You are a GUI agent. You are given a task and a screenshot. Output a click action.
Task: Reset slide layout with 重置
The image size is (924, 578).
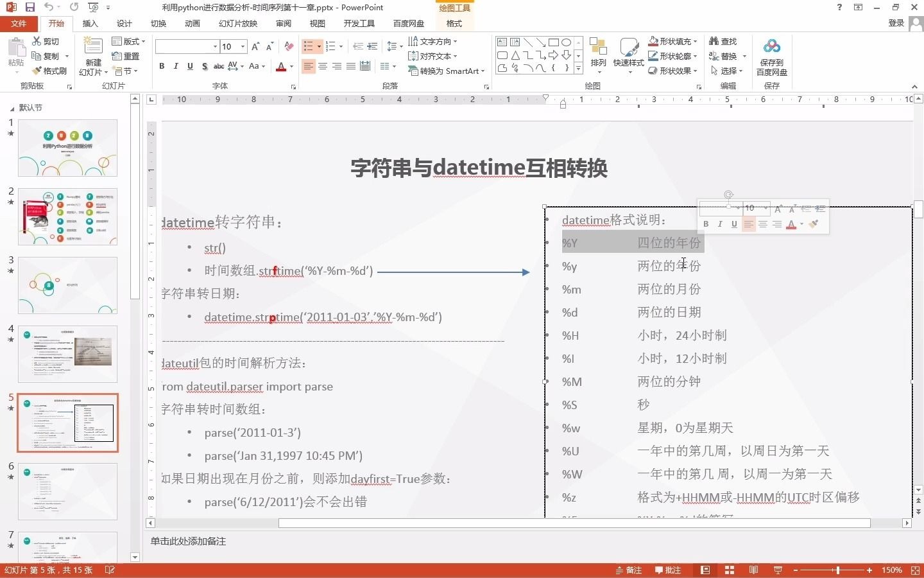point(126,56)
